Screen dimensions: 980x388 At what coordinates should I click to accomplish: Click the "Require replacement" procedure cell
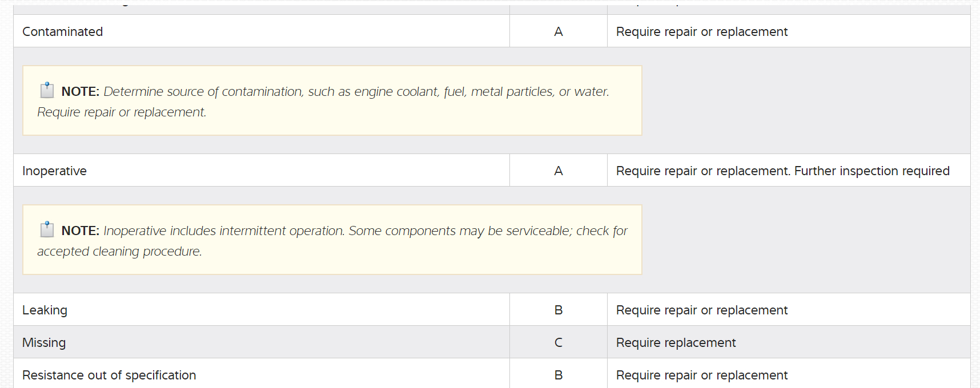click(676, 343)
